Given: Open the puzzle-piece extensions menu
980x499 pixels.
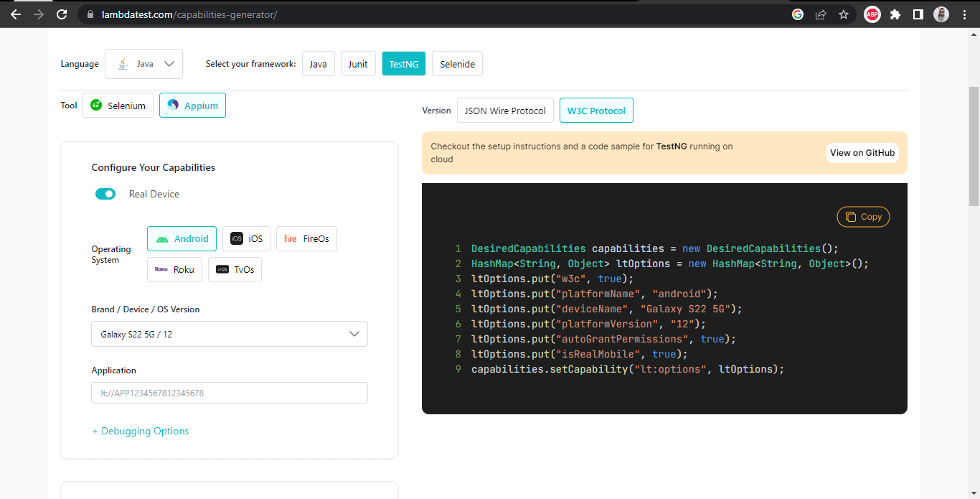Looking at the screenshot, I should (895, 14).
